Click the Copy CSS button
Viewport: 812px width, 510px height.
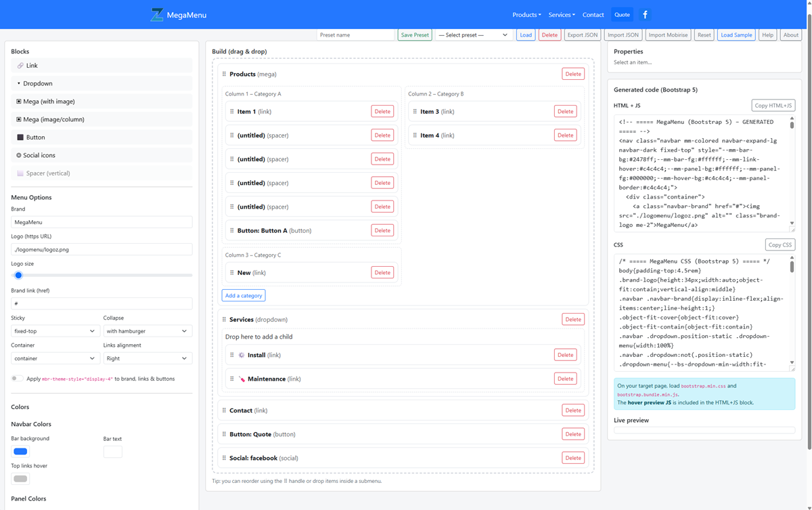pos(780,245)
